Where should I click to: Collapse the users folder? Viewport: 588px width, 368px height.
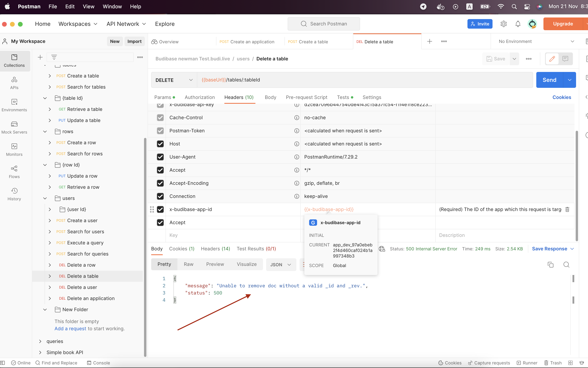pyautogui.click(x=45, y=198)
